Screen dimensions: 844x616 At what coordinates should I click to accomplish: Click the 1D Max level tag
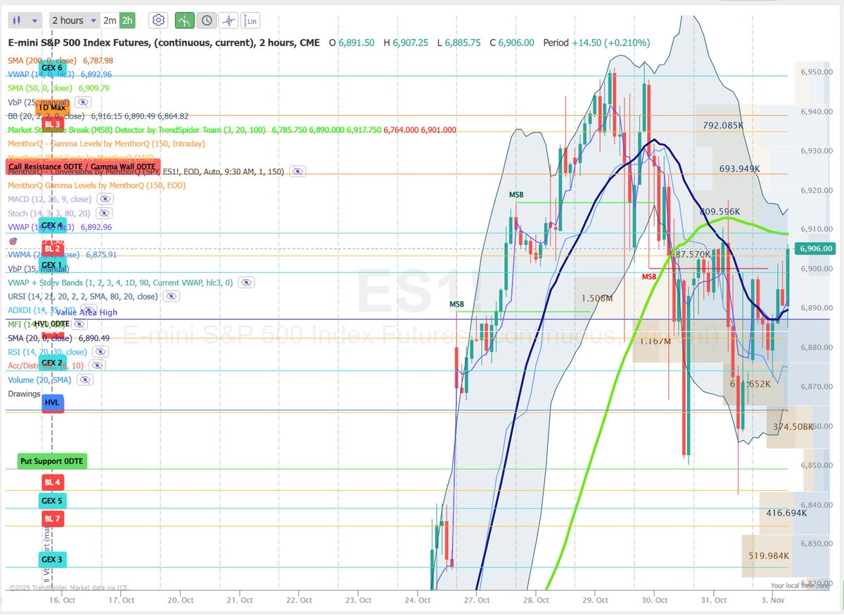tap(52, 108)
